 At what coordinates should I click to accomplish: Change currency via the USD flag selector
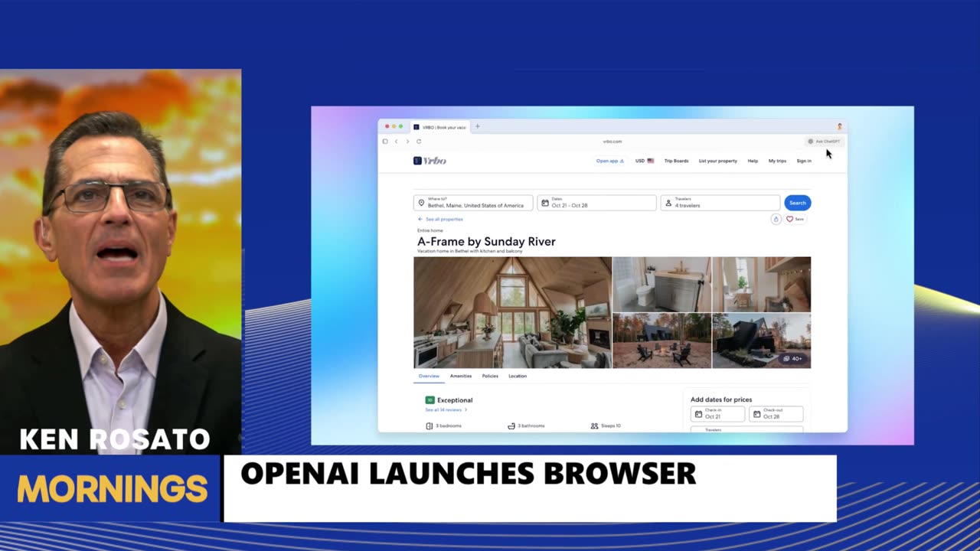click(x=645, y=161)
